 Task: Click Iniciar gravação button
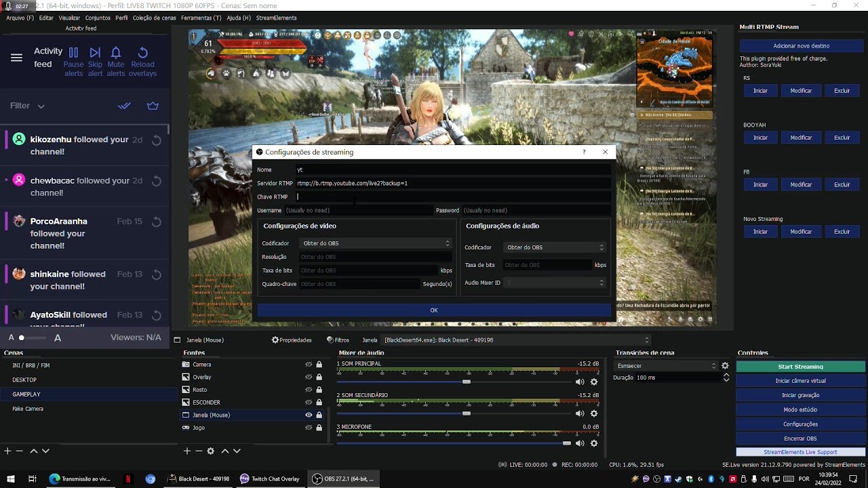pyautogui.click(x=801, y=395)
